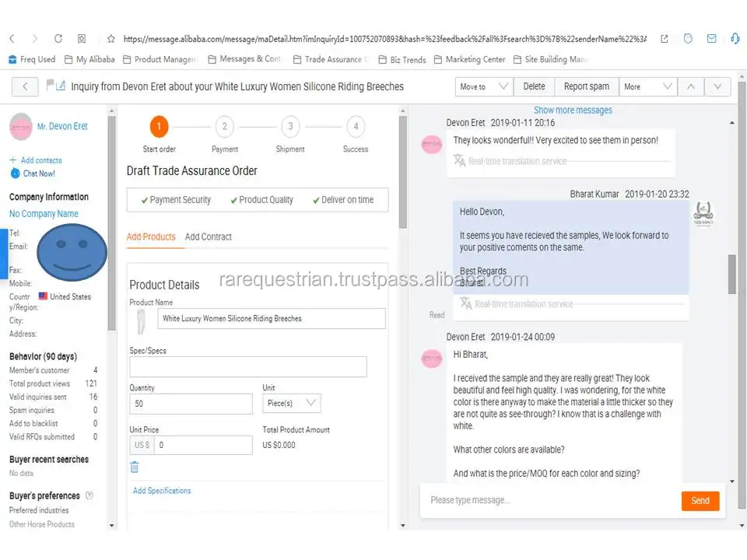Click the Show more messages link
The image size is (747, 560).
[573, 110]
